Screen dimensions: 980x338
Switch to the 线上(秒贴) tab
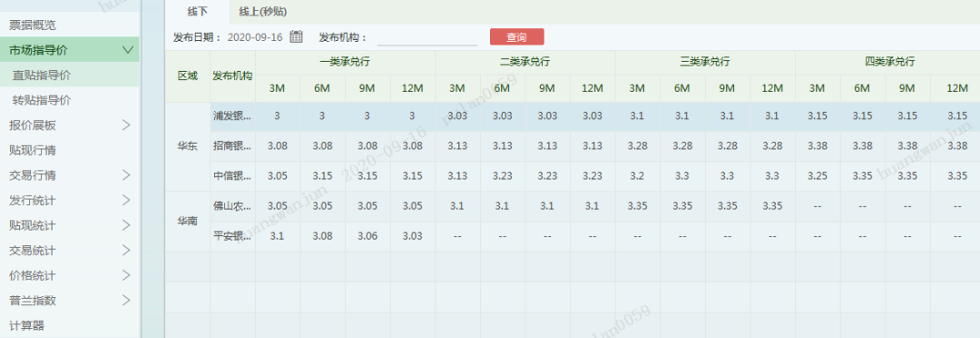click(x=263, y=12)
